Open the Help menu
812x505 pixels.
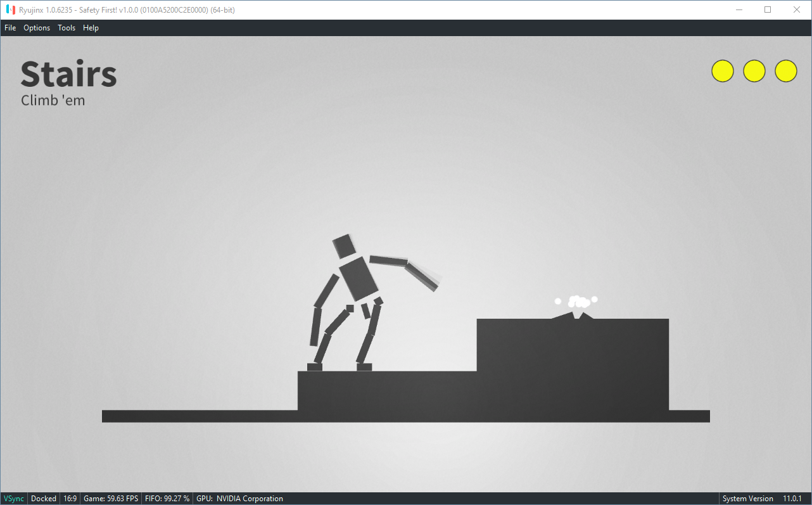pyautogui.click(x=91, y=27)
